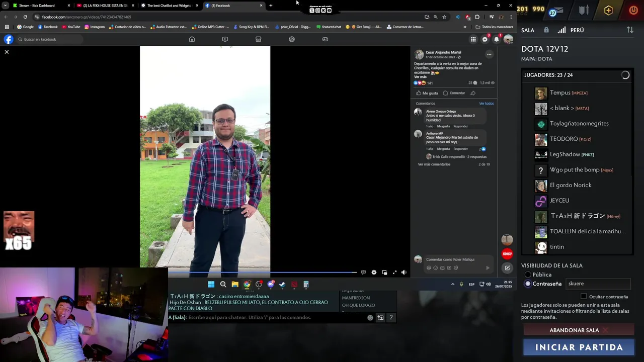Click the edit compose icon beside comments
The image size is (644, 362).
[x=507, y=268]
